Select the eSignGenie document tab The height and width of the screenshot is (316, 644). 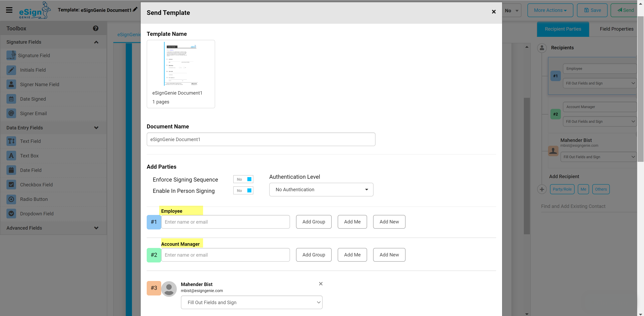(x=129, y=34)
